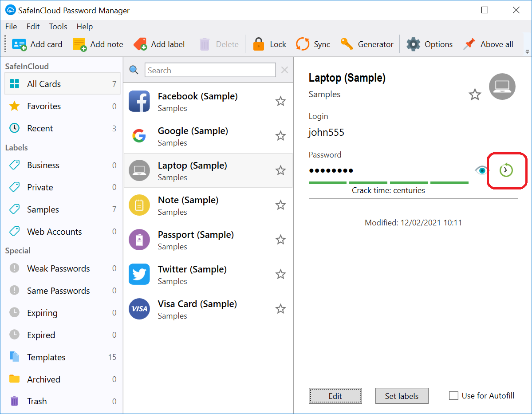Screen dimensions: 532x414
Task: Click the Add label toolbar icon
Action: pyautogui.click(x=140, y=44)
